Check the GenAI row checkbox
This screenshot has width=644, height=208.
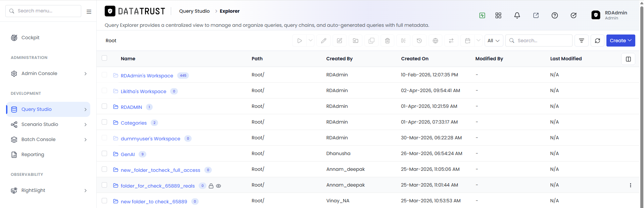tap(104, 153)
